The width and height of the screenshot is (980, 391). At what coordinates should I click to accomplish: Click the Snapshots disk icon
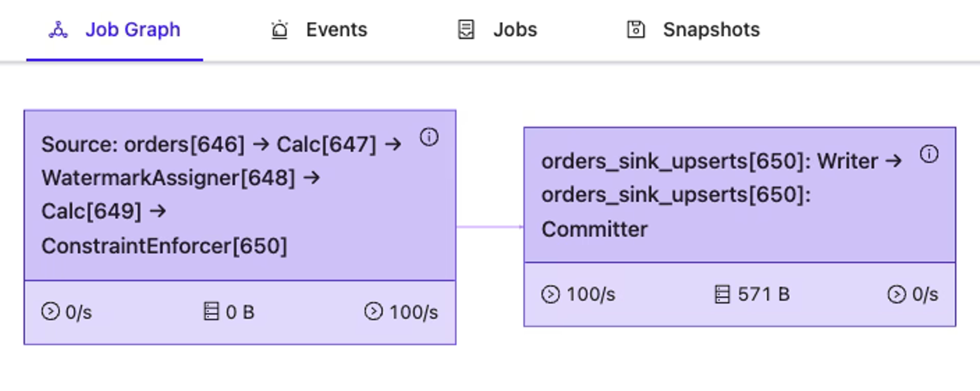[636, 30]
